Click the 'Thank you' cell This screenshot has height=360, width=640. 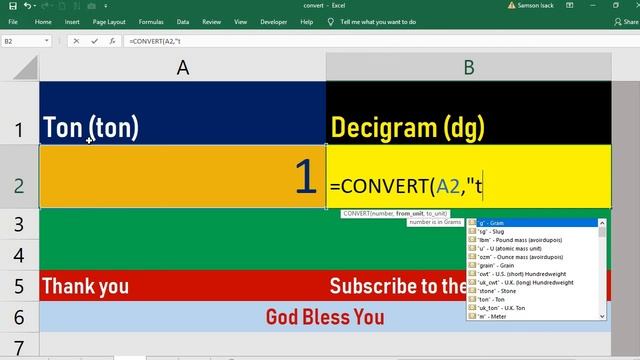183,286
